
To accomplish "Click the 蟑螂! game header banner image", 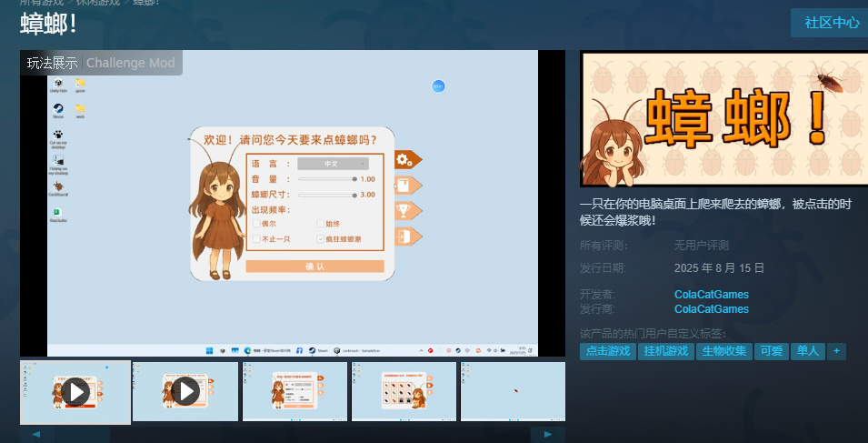I will (724, 119).
